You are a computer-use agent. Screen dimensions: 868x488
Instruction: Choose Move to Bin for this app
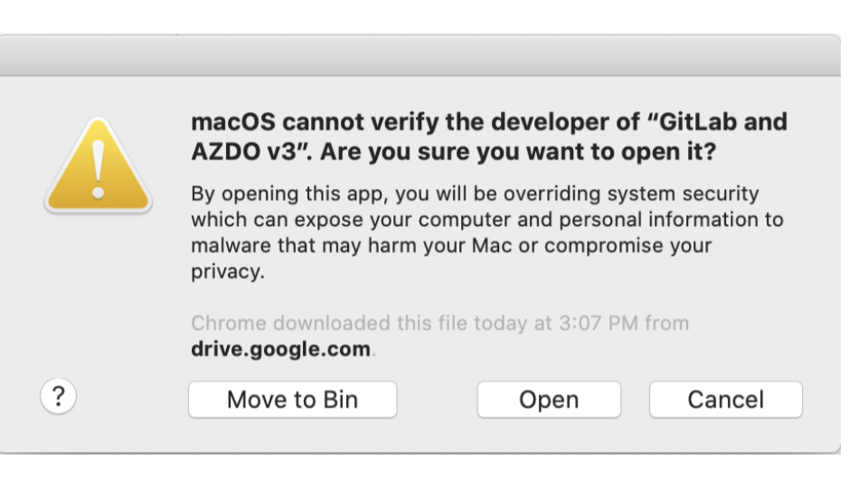point(292,399)
